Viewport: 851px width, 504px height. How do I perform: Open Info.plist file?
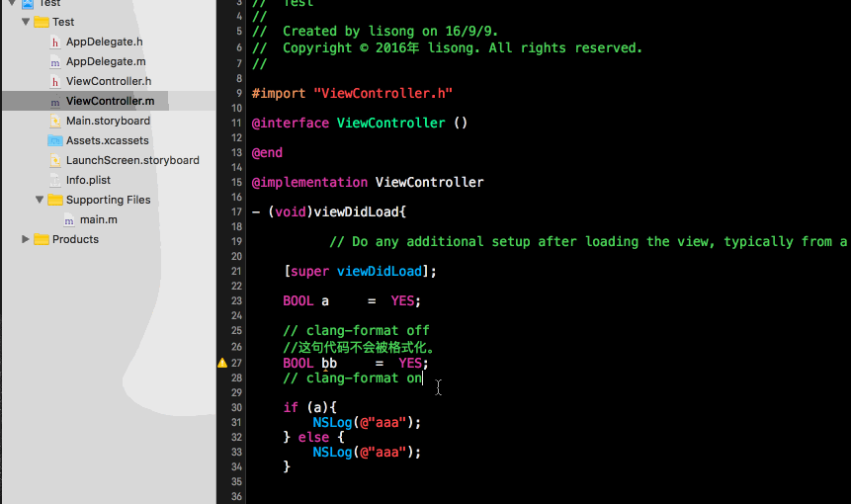point(88,180)
